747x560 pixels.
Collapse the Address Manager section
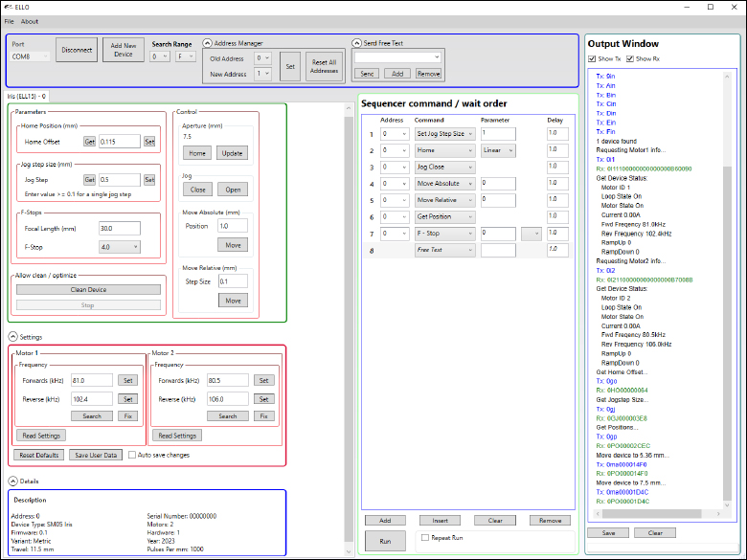[x=208, y=43]
